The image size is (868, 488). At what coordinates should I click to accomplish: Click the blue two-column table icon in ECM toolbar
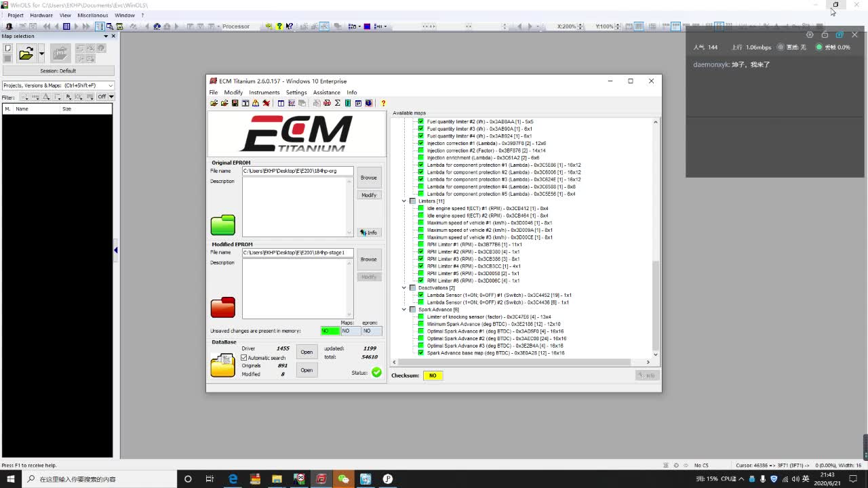click(281, 103)
